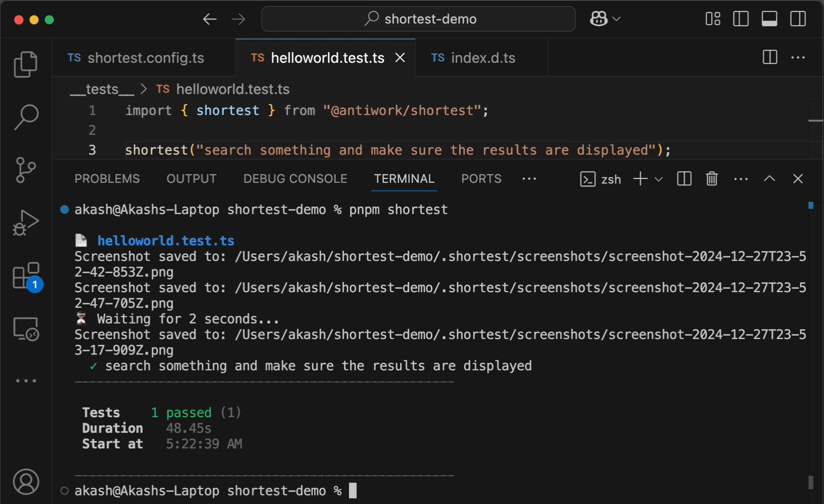Open Customize Layout icon in title bar
Image resolution: width=824 pixels, height=504 pixels.
click(713, 19)
